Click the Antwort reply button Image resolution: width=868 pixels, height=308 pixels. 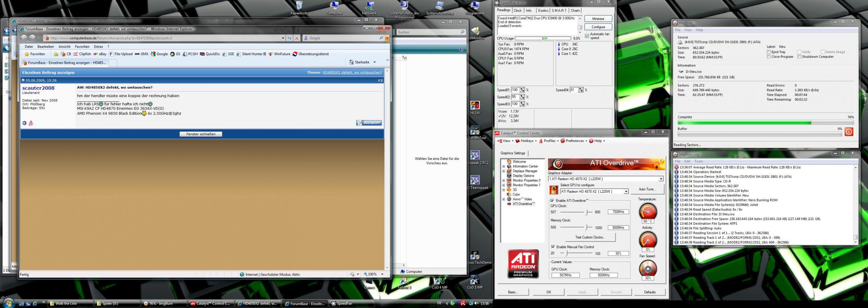pos(369,123)
